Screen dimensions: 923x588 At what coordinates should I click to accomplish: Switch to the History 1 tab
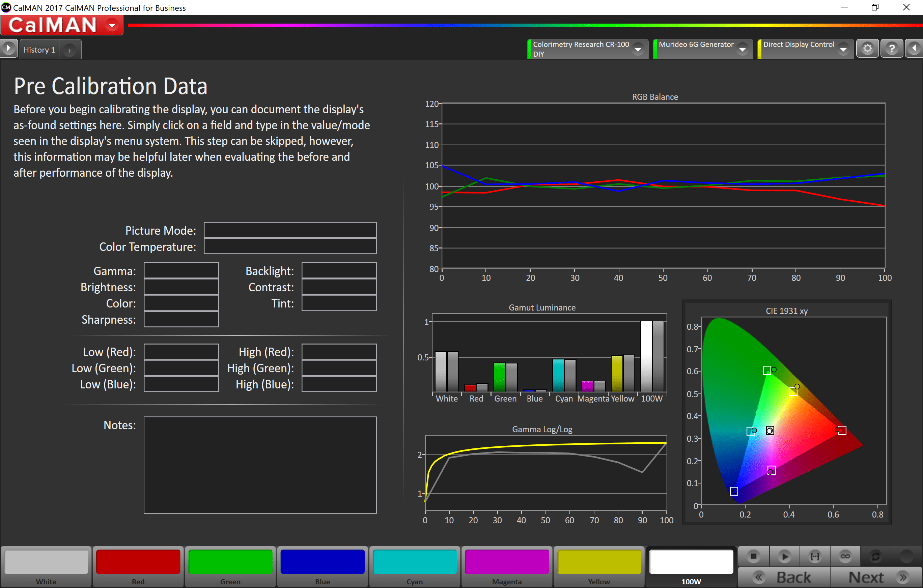tap(39, 50)
